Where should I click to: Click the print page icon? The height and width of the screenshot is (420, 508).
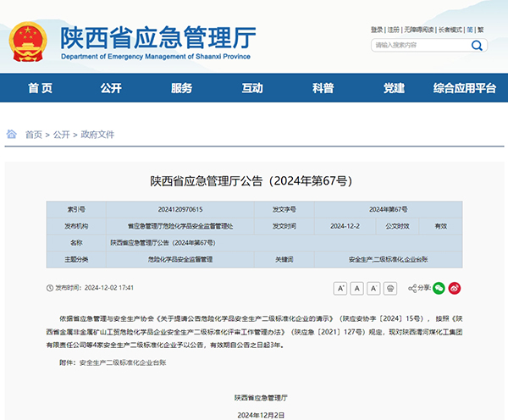(389, 288)
